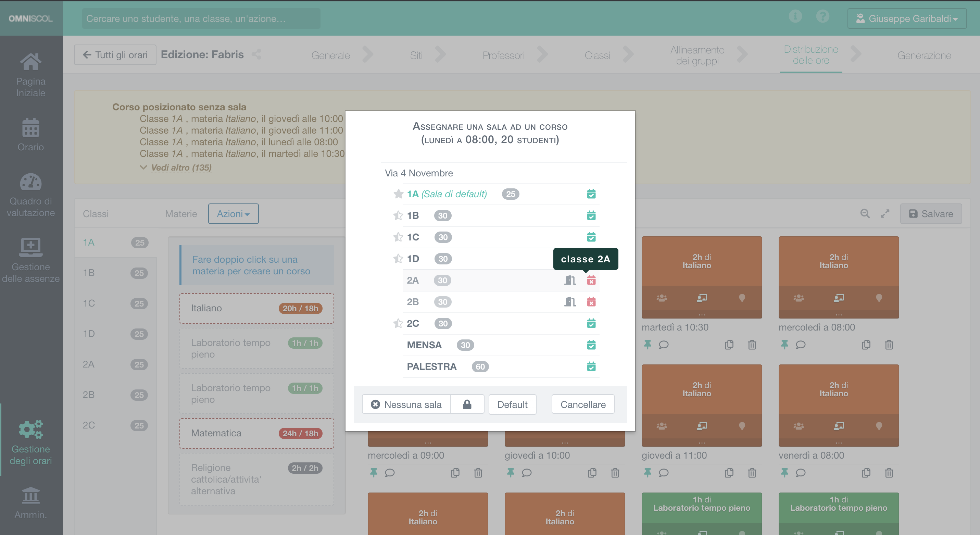
Task: Duplicate the Italiano course on giovedì a 10:00
Action: point(592,473)
